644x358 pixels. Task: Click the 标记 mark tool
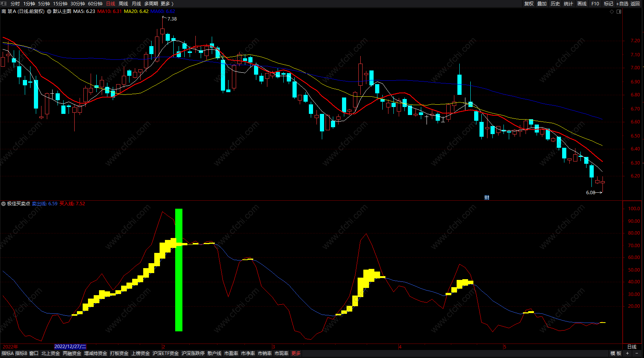point(609,3)
